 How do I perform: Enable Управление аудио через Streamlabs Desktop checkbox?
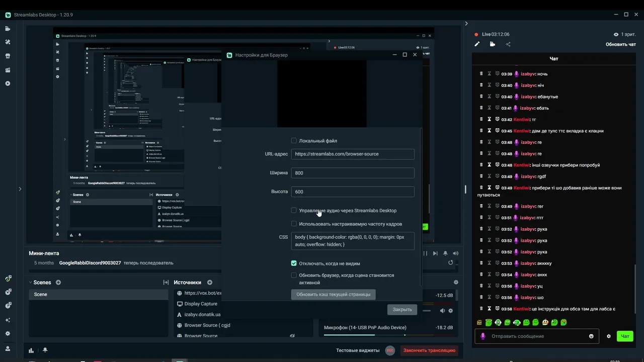[294, 210]
